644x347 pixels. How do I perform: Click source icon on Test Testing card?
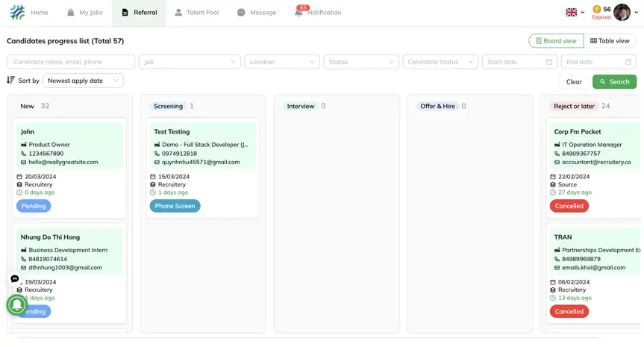153,184
